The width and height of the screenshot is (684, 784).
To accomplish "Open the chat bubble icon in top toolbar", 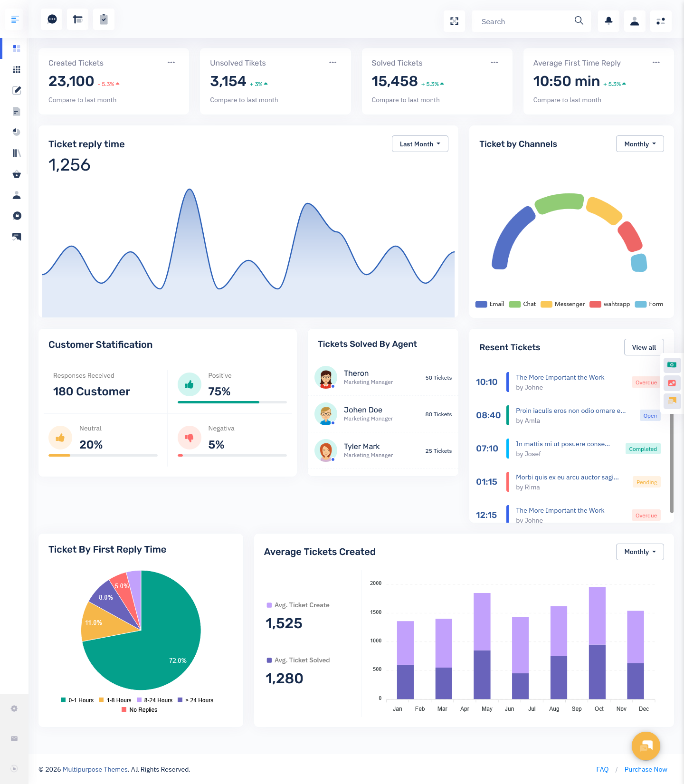I will pos(52,19).
